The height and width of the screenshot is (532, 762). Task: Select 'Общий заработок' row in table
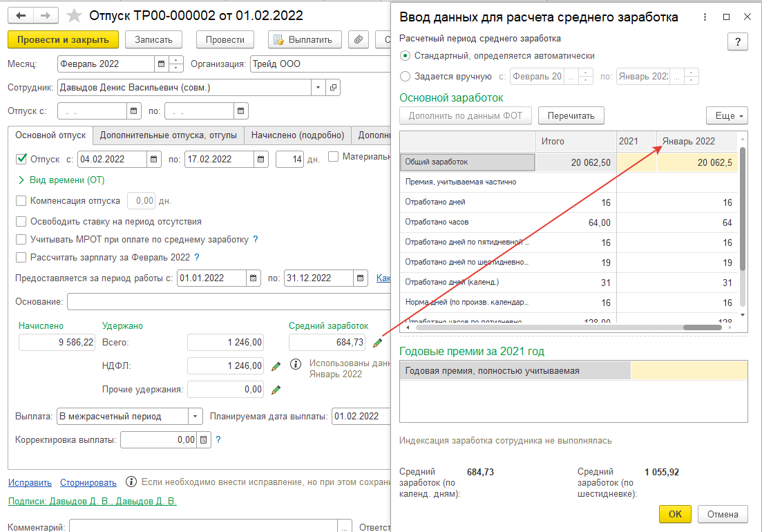[569, 162]
